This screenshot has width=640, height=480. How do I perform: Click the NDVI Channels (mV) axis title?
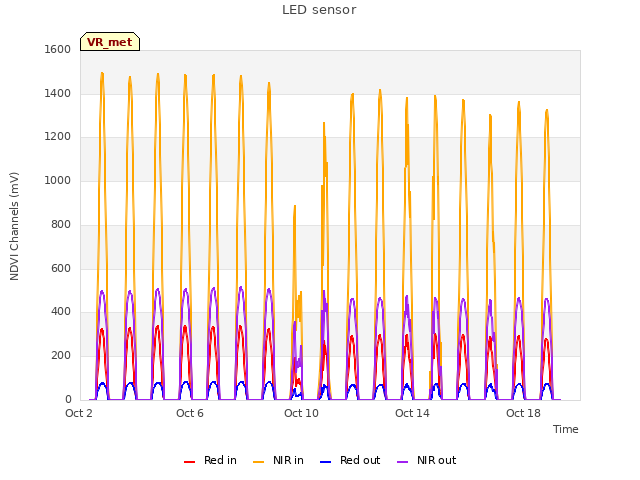pos(14,226)
